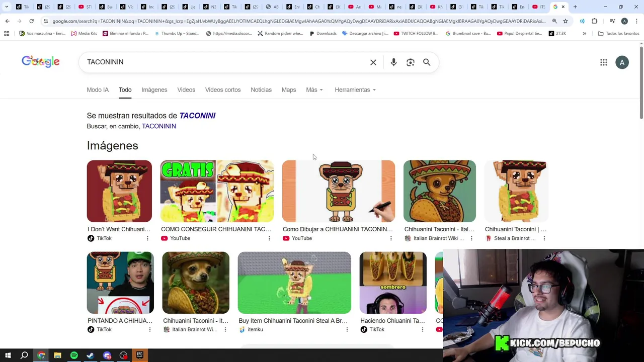Viewport: 644px width, 362px height.
Task: Open 'Modo IA' search mode
Action: coord(98,89)
